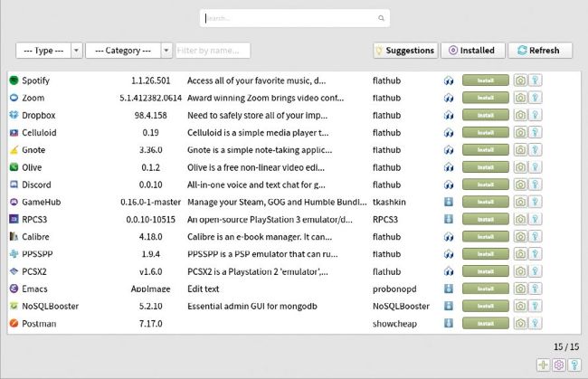Click the flatpak package icon for Dropbox

coord(448,115)
